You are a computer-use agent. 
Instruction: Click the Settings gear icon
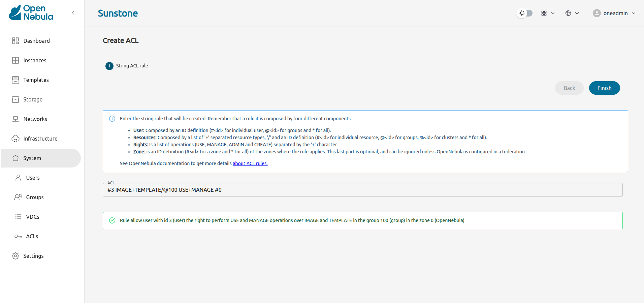[15, 256]
